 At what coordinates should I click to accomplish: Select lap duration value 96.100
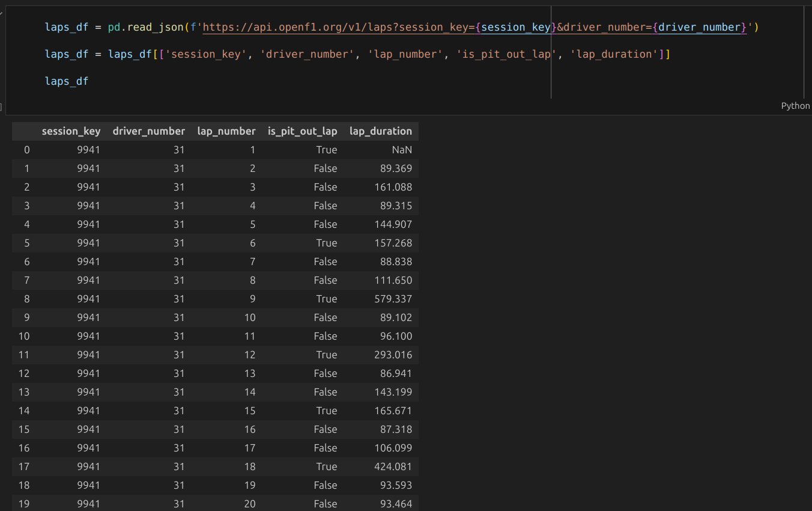(x=396, y=336)
